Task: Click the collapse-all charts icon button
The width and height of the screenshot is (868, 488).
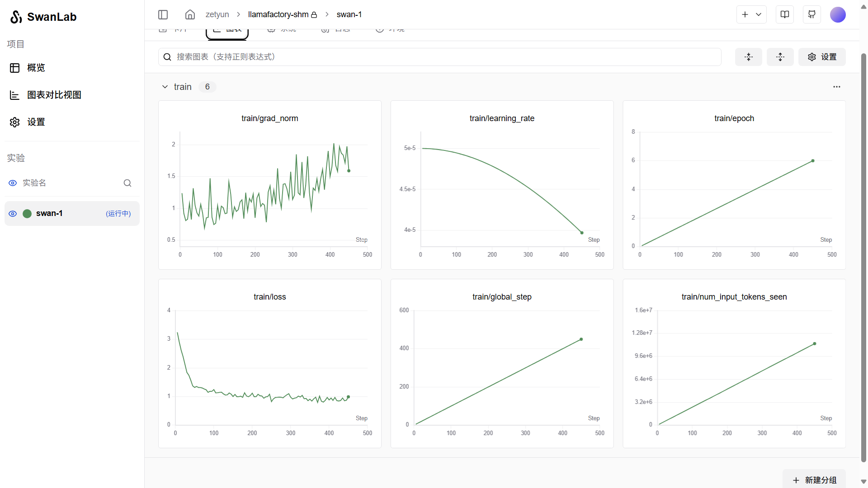Action: point(749,57)
